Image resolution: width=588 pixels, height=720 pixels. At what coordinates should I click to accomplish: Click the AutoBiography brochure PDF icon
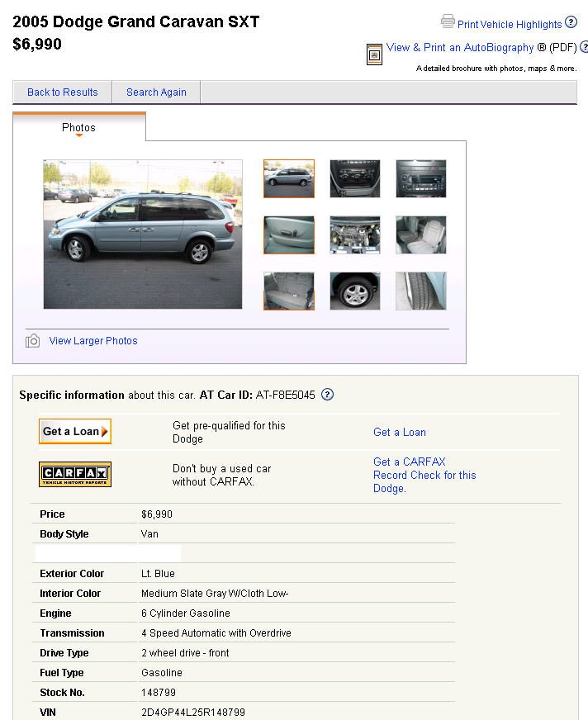(374, 54)
